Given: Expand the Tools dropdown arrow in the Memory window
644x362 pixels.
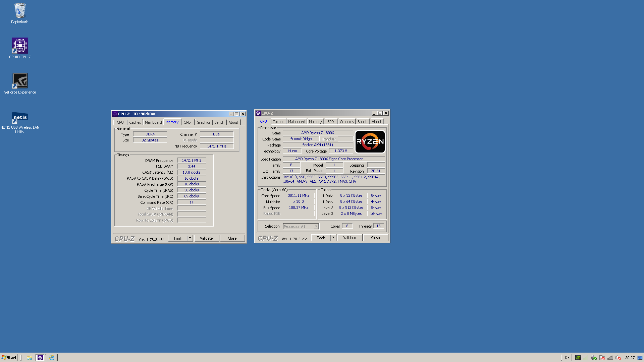Looking at the screenshot, I should click(190, 238).
